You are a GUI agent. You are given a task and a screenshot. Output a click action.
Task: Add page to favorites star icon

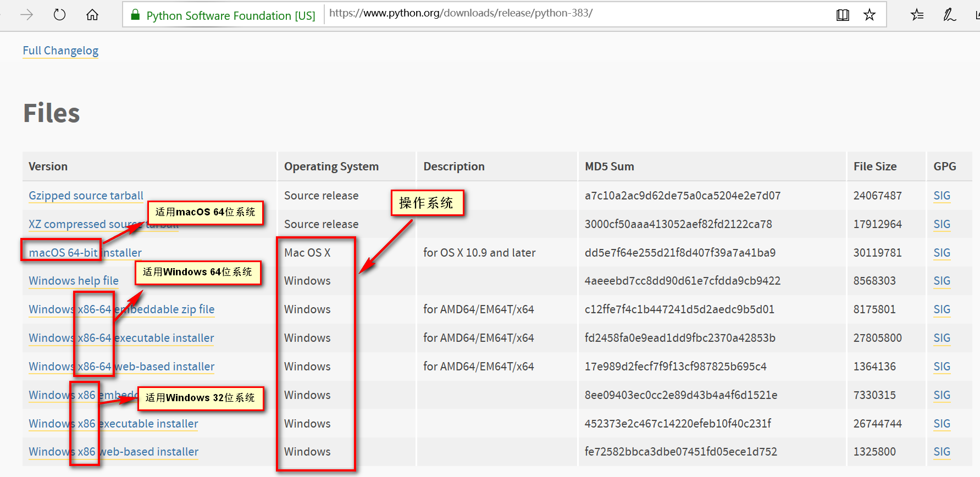point(869,15)
